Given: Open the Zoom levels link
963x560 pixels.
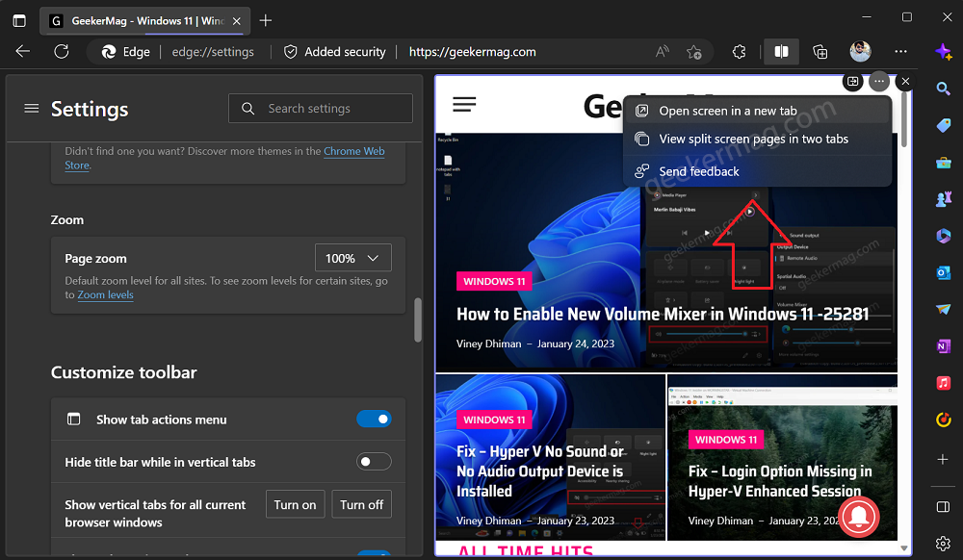Looking at the screenshot, I should [105, 295].
